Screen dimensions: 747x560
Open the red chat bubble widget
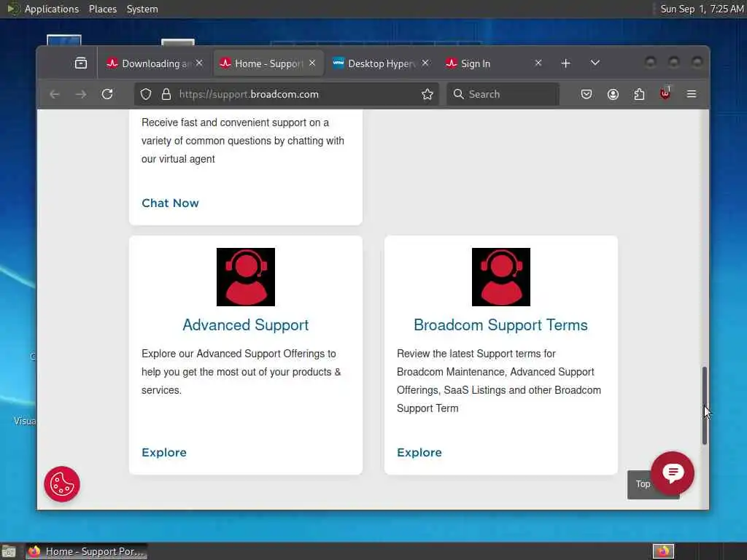pos(673,472)
